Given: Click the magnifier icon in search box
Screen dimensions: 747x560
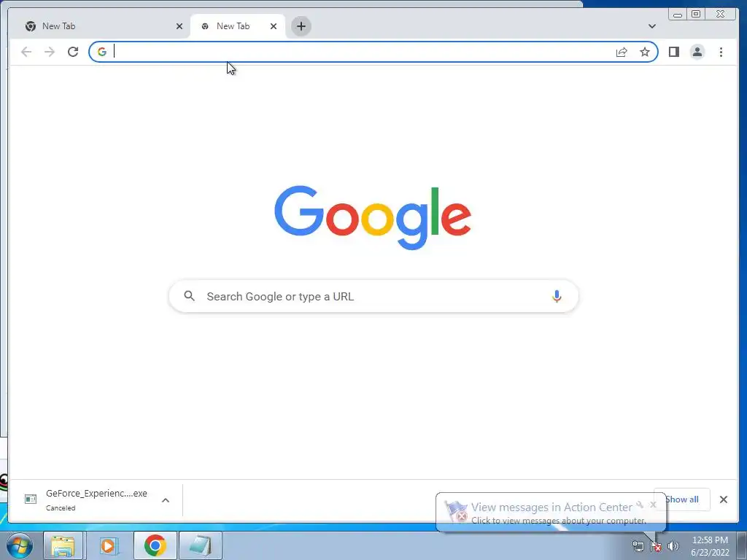Looking at the screenshot, I should pos(189,296).
